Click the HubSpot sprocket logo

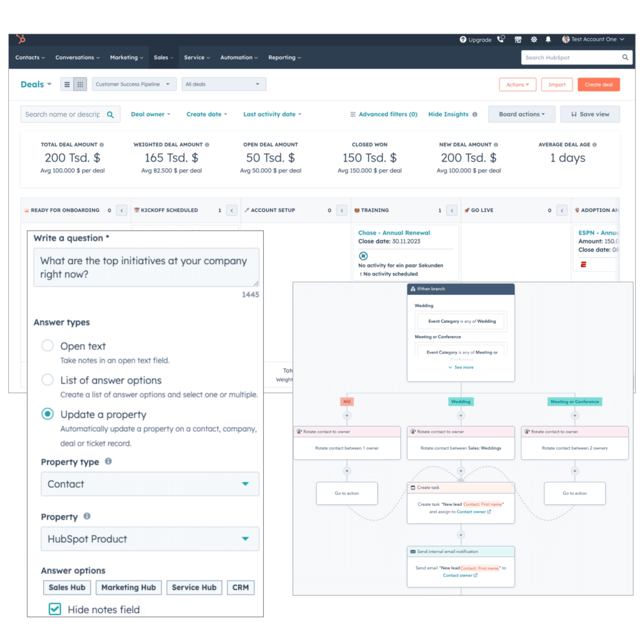21,39
